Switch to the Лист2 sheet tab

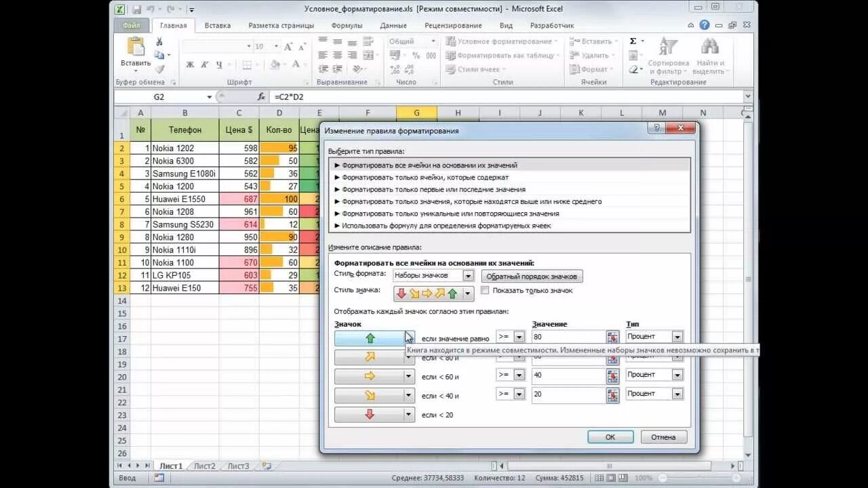(204, 466)
